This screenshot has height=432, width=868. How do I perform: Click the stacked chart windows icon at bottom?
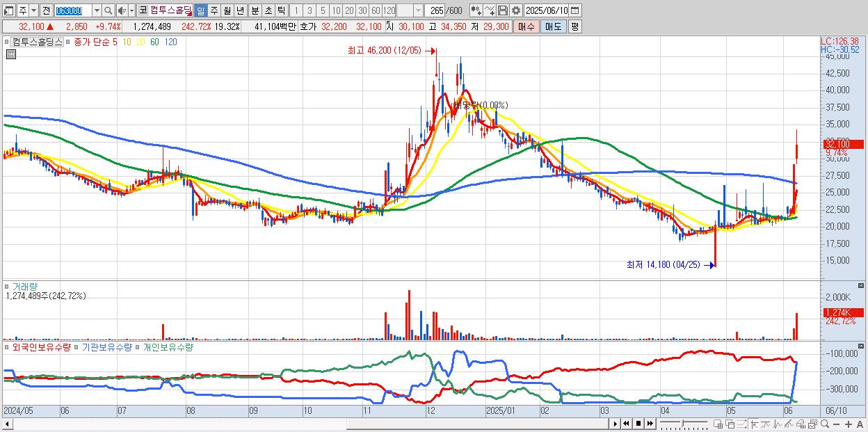coord(813,424)
